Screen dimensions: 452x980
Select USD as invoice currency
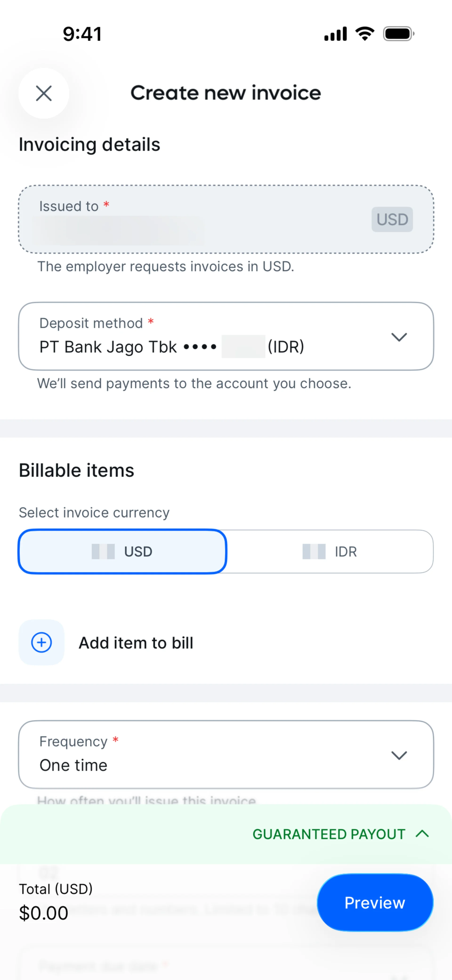[x=122, y=551]
